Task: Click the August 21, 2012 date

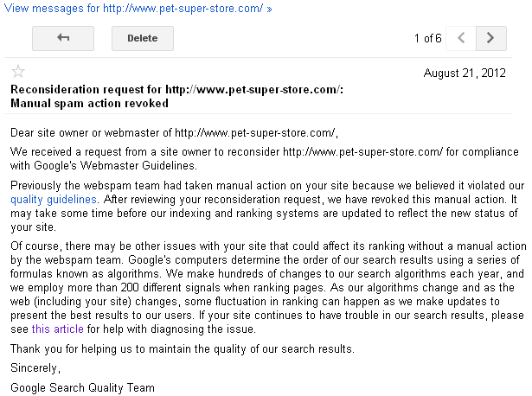Action: point(465,73)
